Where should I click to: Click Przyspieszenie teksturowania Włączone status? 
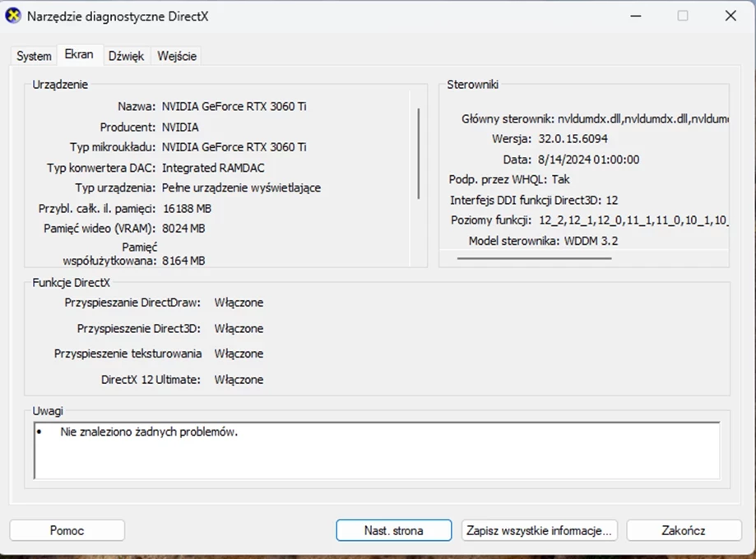(239, 353)
